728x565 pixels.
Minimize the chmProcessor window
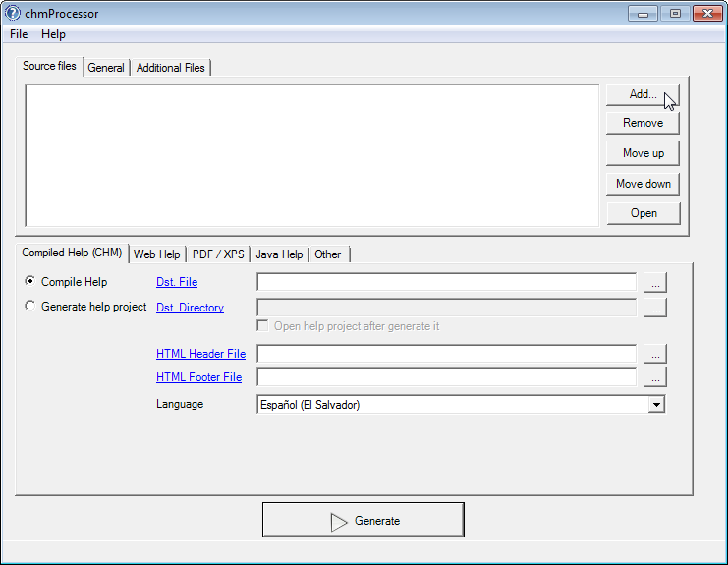(x=643, y=14)
